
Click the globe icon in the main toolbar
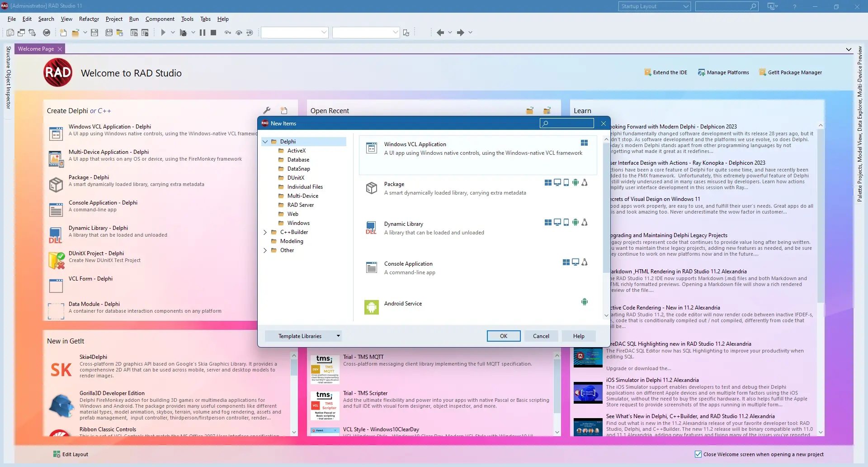pos(47,33)
